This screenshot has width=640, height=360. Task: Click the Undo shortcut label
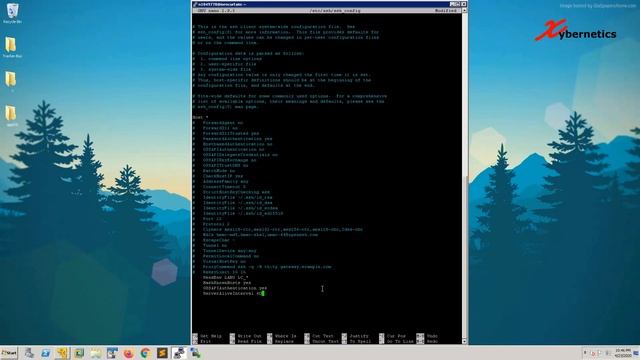432,336
